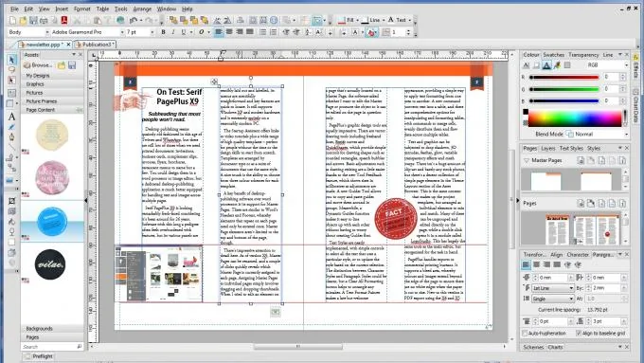Click right-align icon in Paragraph tab

click(546, 265)
